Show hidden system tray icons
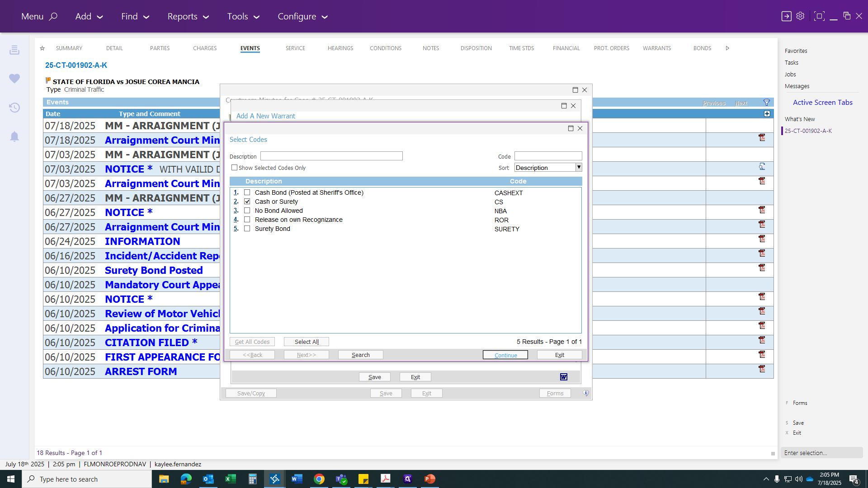The height and width of the screenshot is (488, 868). pyautogui.click(x=766, y=479)
